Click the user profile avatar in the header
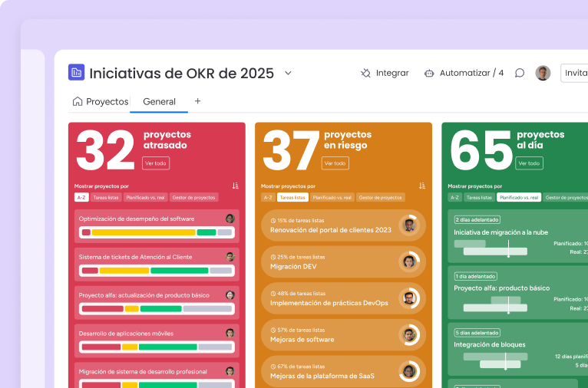 click(543, 73)
